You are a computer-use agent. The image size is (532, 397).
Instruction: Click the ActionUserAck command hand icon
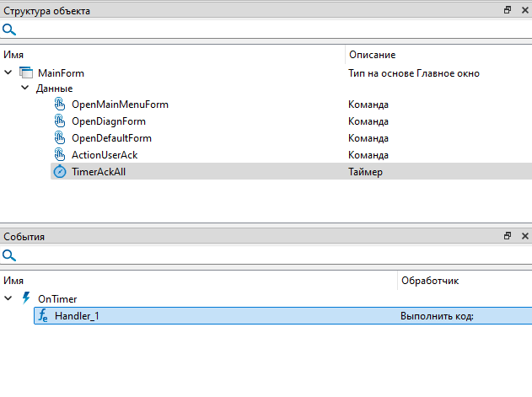pos(59,154)
